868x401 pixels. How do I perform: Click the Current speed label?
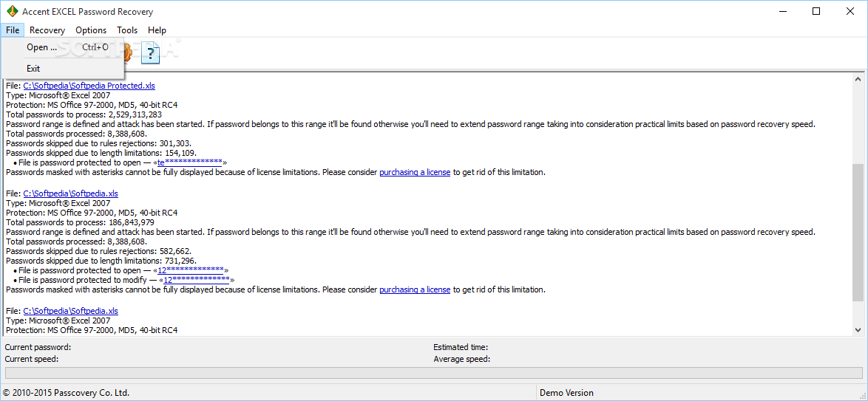coord(32,359)
